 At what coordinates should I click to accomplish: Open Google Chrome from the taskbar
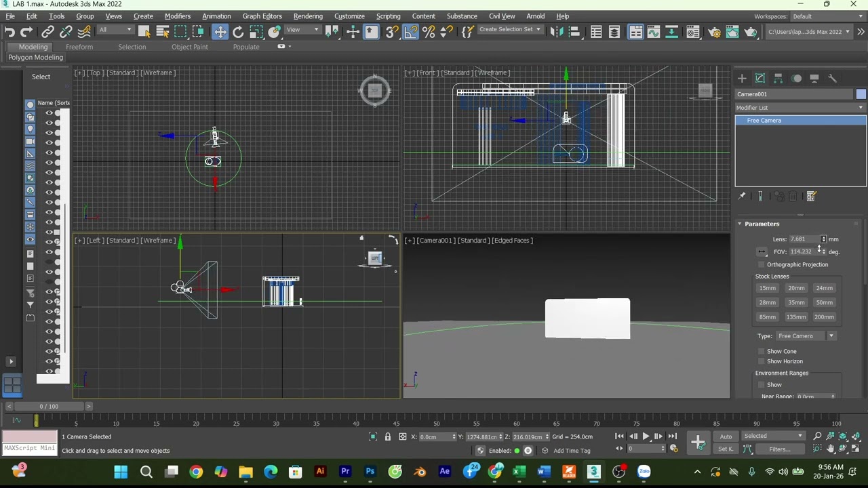196,472
